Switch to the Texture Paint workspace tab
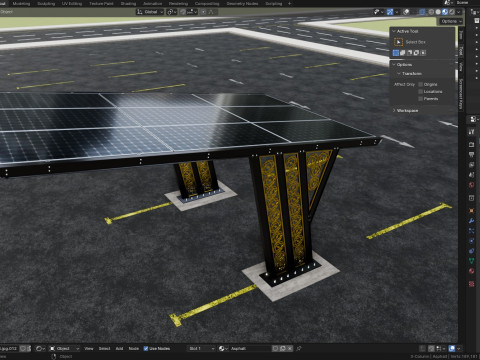The width and height of the screenshot is (480, 360). coord(101,4)
